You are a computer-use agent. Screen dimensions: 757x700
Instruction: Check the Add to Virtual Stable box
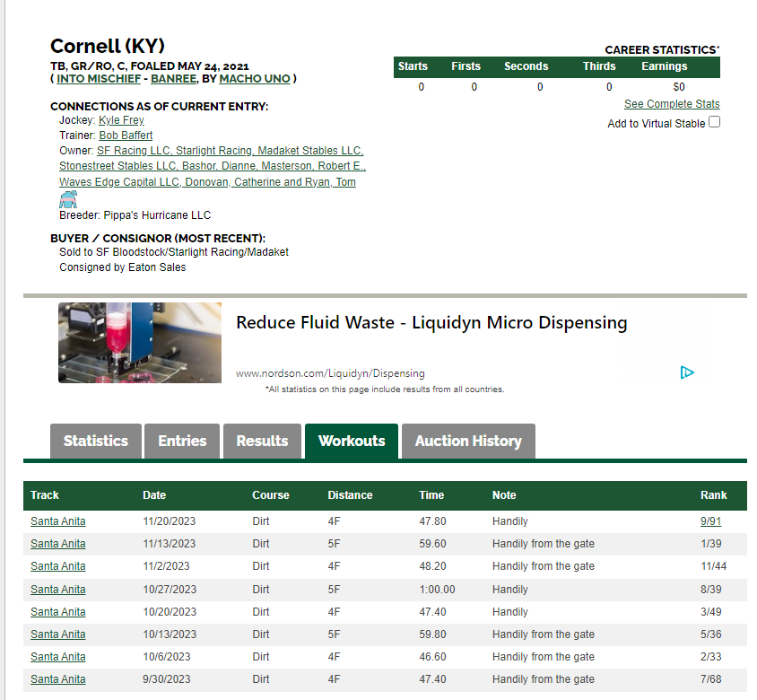(715, 122)
